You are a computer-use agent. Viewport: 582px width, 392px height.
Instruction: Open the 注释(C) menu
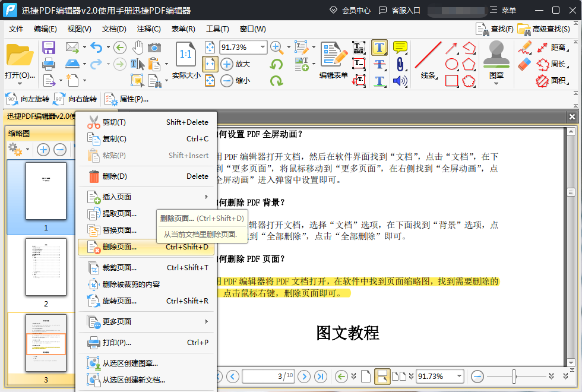tap(148, 29)
